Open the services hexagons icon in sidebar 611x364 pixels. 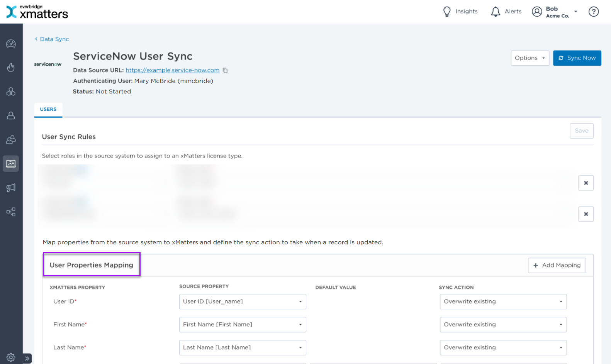coord(11,91)
